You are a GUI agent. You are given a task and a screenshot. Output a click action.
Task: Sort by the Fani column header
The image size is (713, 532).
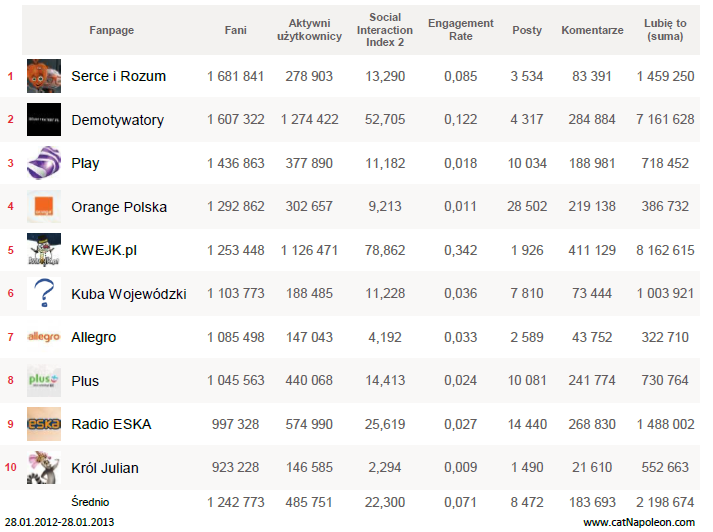(x=236, y=30)
